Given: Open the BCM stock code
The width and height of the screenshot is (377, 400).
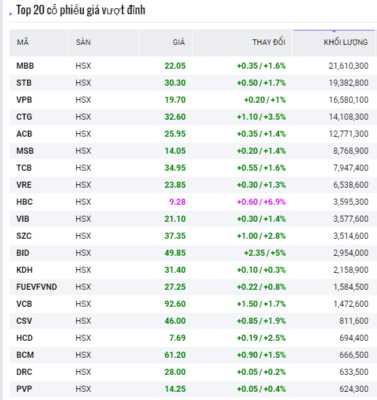Looking at the screenshot, I should 25,355.
